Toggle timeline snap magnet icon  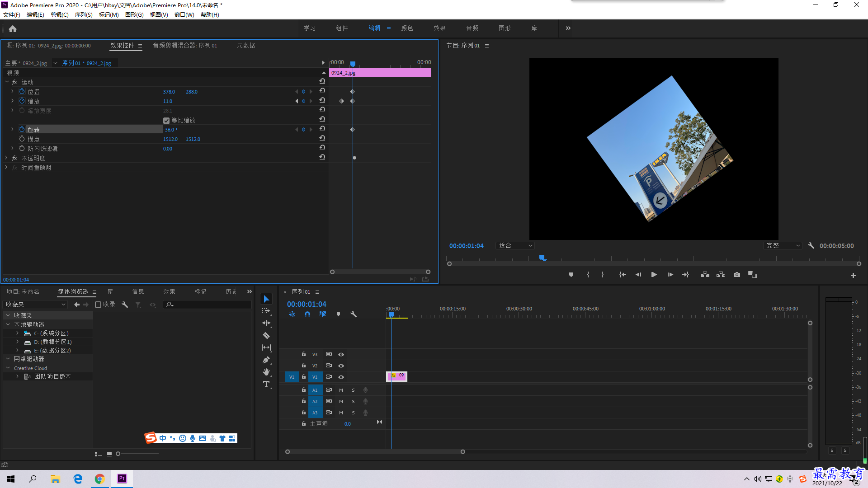[x=307, y=314]
